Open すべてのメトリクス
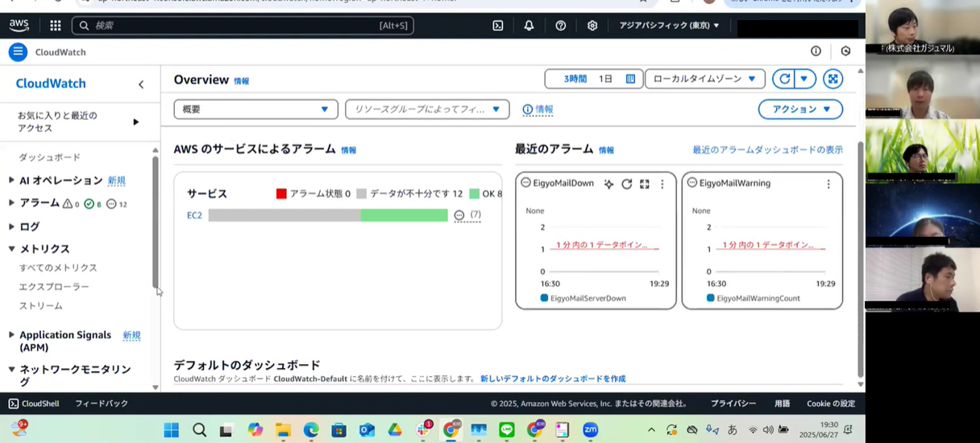980x443 pixels. (58, 267)
